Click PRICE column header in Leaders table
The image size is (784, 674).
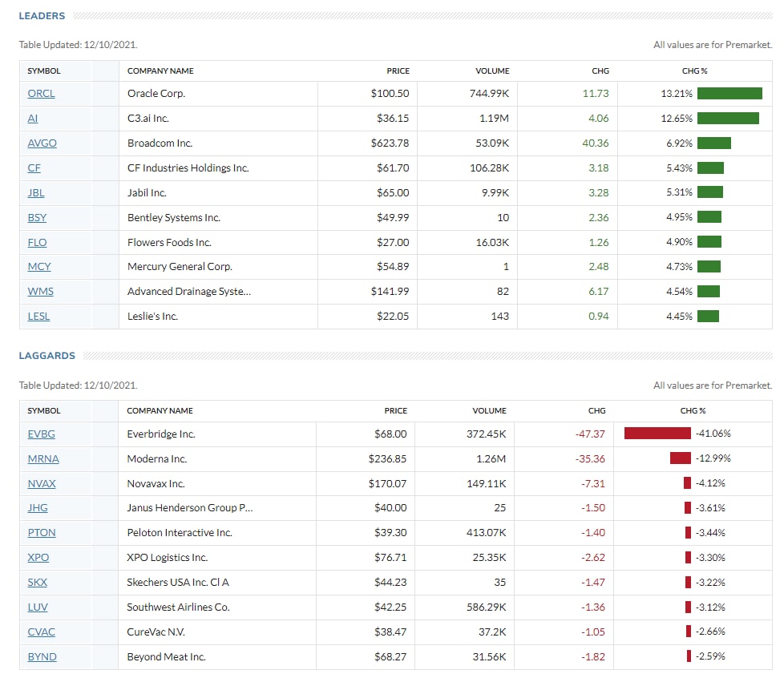(398, 71)
